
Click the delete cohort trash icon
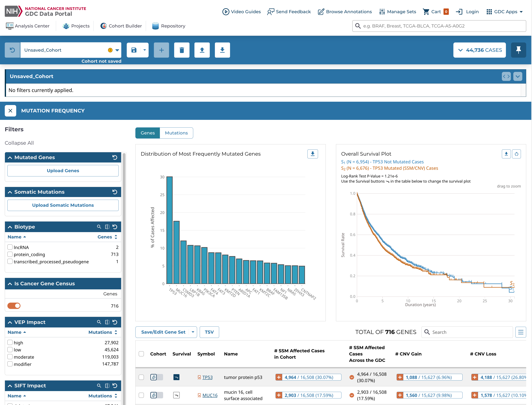(x=182, y=50)
